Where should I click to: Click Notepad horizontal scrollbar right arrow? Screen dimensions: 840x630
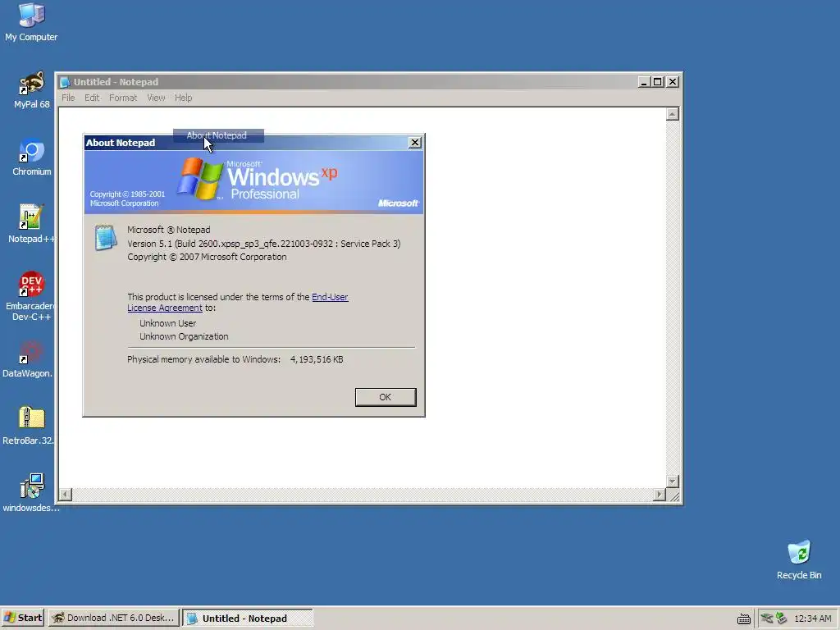pyautogui.click(x=660, y=495)
